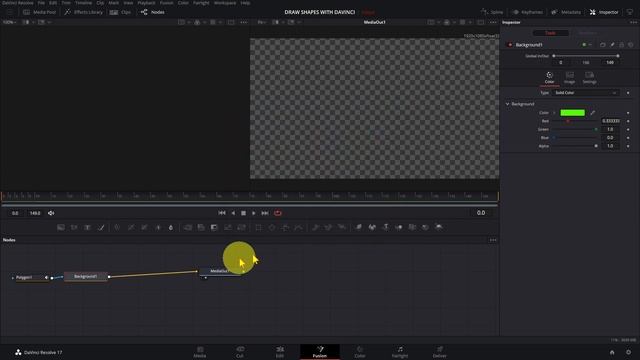The image size is (640, 360).
Task: Show the Spline editor panel
Action: 492,12
